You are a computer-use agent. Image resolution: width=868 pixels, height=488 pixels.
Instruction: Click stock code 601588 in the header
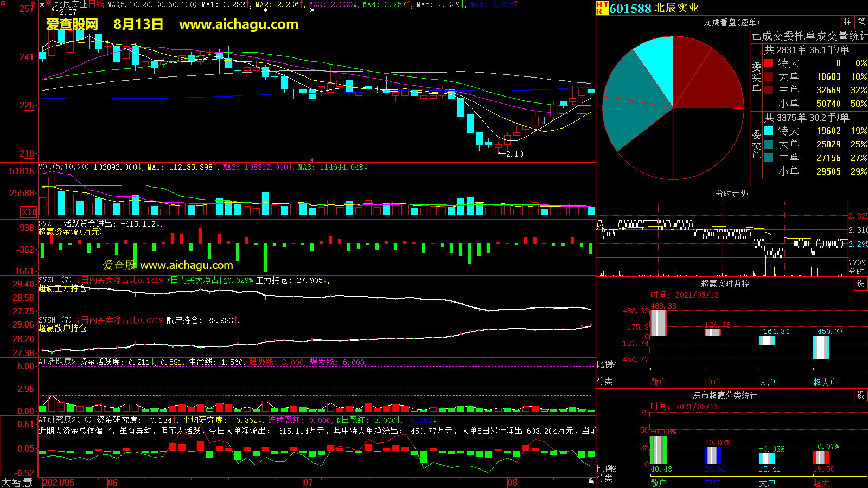coord(630,8)
